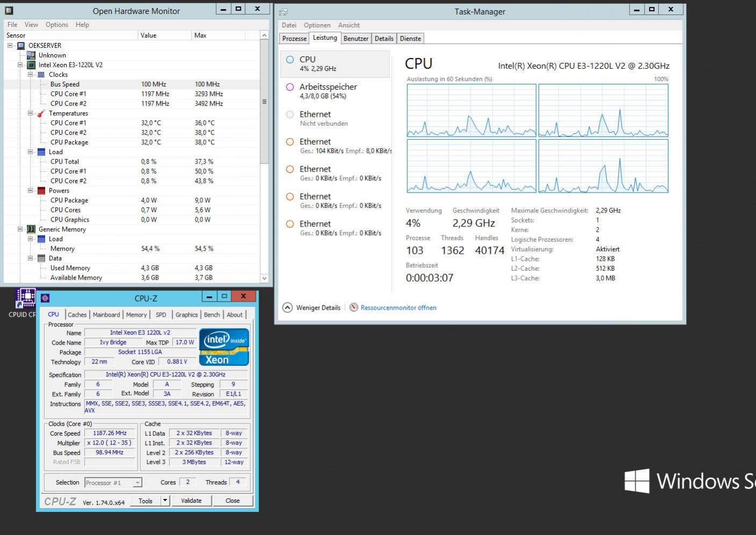Viewport: 756px width, 535px height.
Task: Switch to the Prozesse tab
Action: point(294,39)
